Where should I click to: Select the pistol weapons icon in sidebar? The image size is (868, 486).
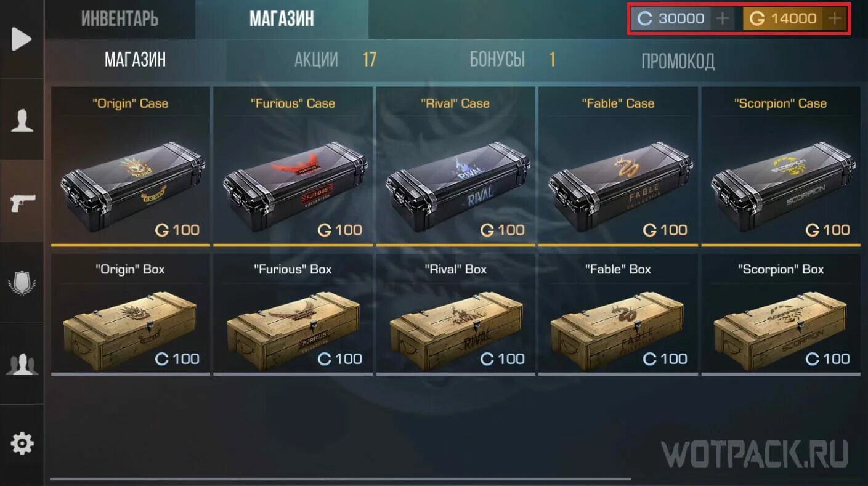click(23, 202)
